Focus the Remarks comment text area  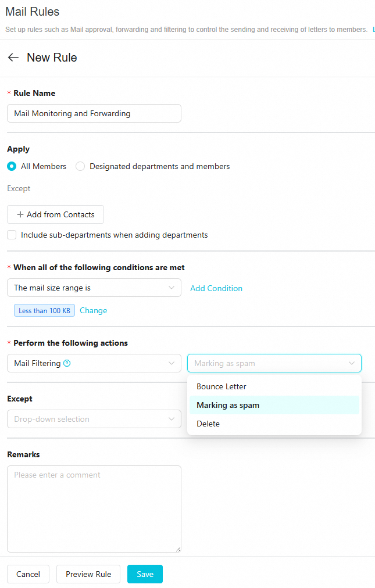pyautogui.click(x=94, y=508)
